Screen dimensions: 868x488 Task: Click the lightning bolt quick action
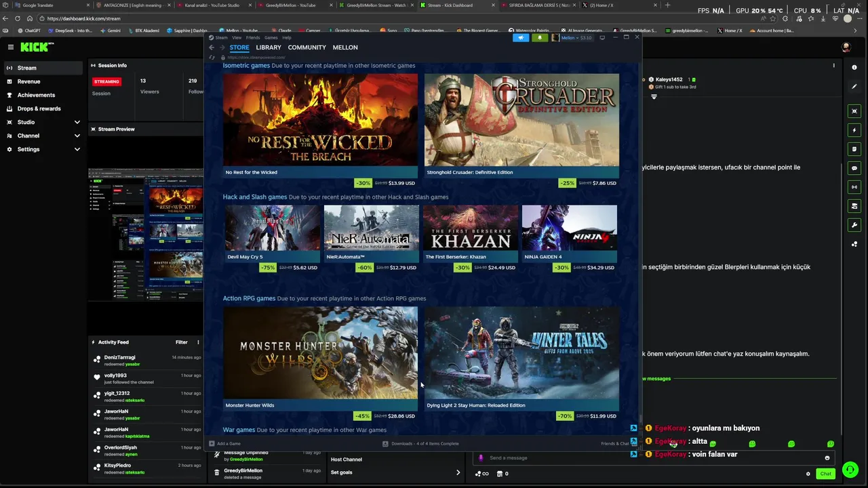coord(854,130)
